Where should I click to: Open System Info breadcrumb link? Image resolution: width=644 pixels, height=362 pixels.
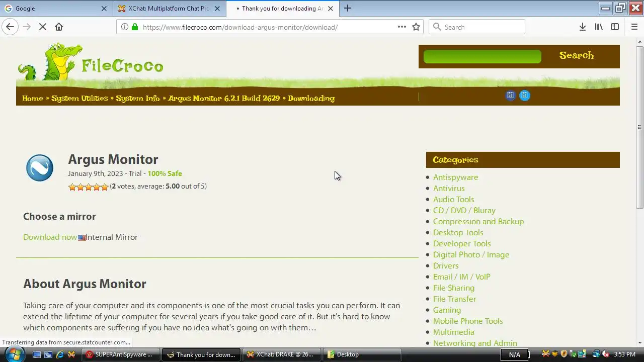coord(137,98)
